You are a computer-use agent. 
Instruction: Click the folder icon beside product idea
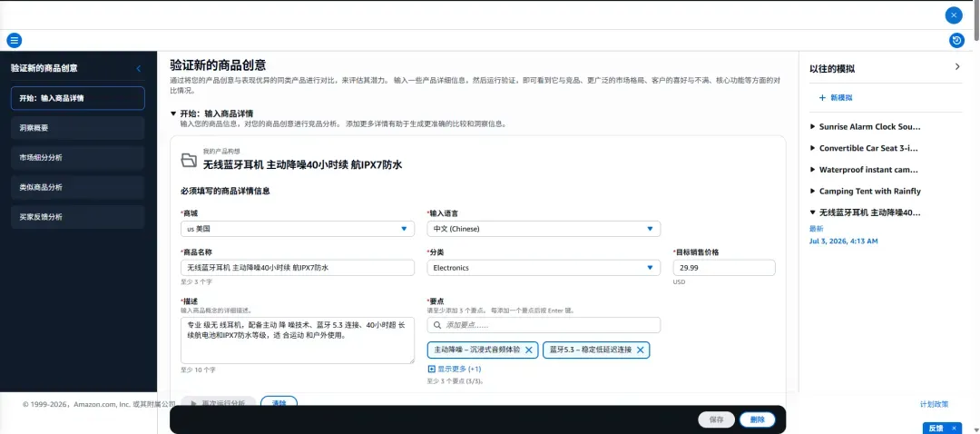(189, 160)
